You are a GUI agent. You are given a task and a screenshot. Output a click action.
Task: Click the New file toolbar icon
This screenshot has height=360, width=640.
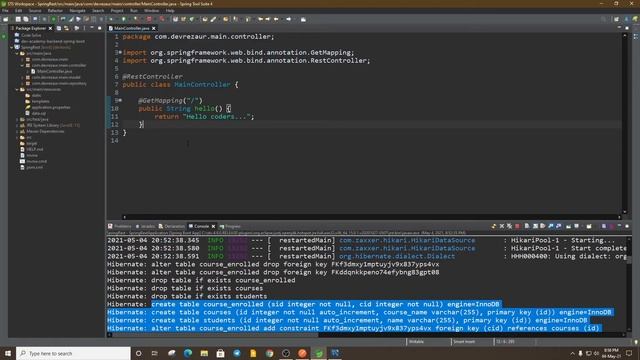tap(5, 19)
